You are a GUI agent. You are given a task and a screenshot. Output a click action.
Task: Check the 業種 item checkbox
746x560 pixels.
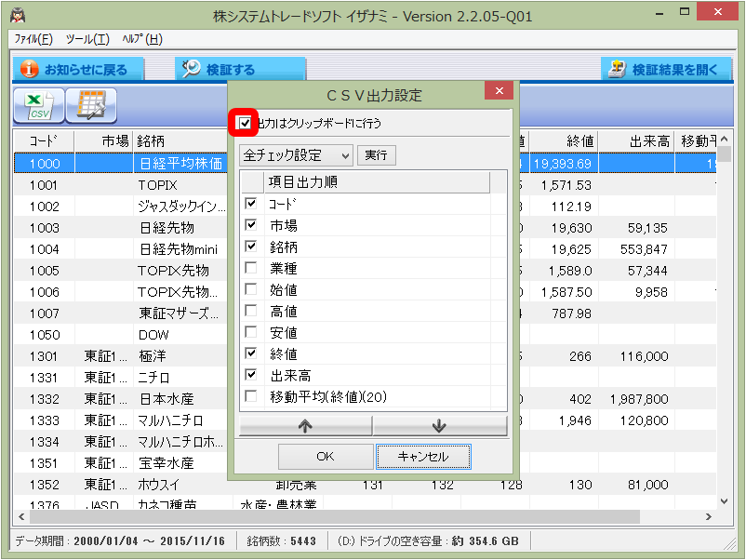pyautogui.click(x=251, y=268)
